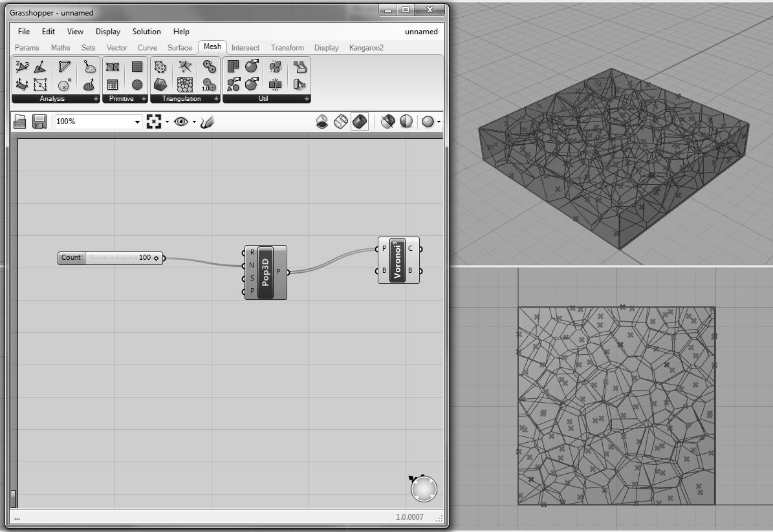
Task: Expand the Util panel
Action: pyautogui.click(x=307, y=99)
